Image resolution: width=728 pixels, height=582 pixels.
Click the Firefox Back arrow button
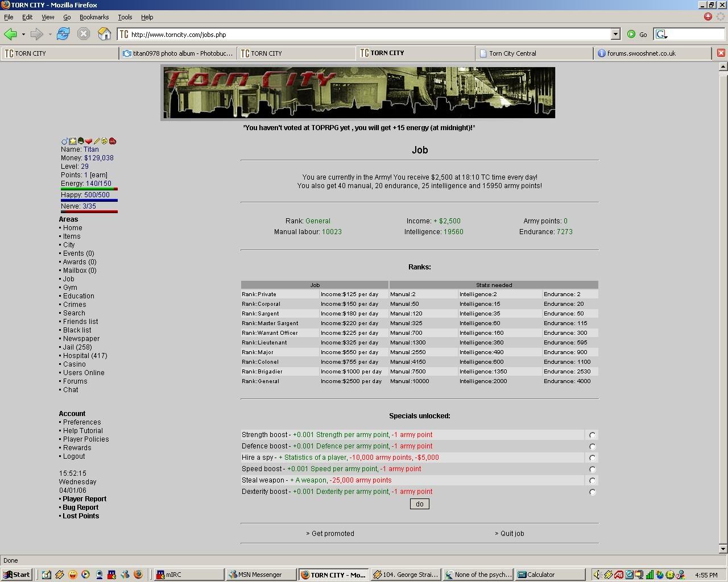coord(10,34)
